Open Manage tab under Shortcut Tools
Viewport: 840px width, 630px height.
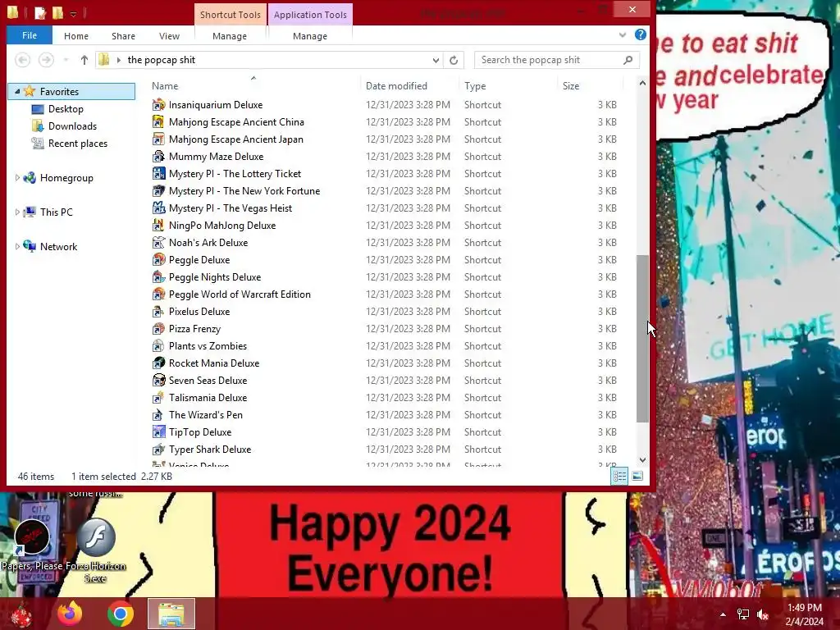point(230,36)
